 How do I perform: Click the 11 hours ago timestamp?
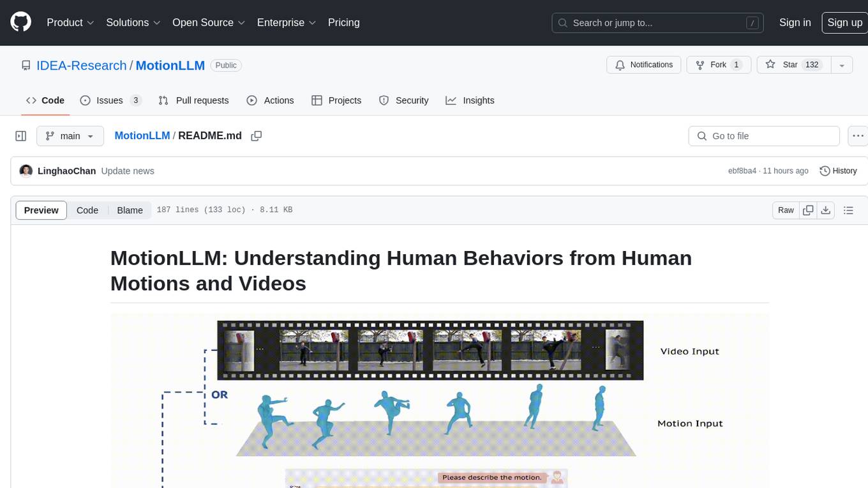(786, 171)
